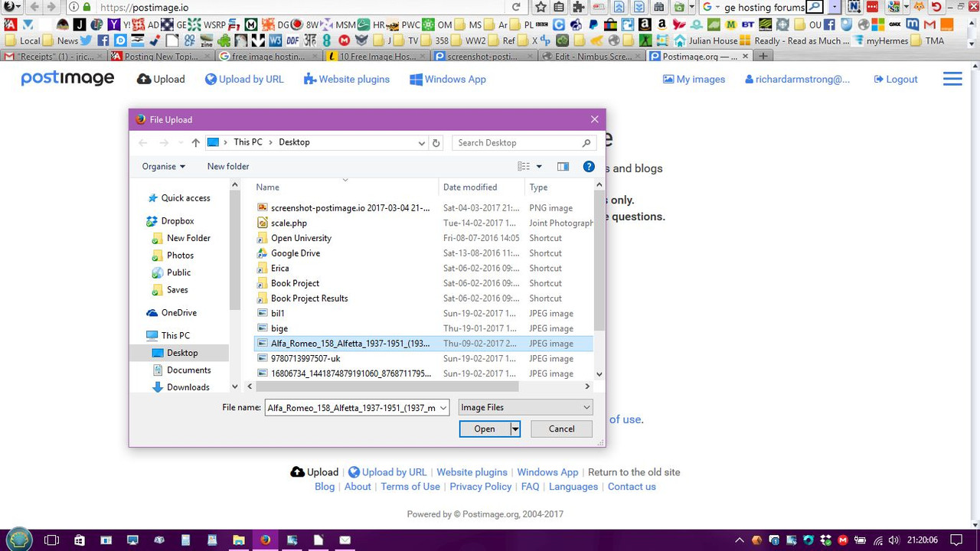980x551 pixels.
Task: Click the Refresh icon next to the path bar
Action: [x=436, y=142]
